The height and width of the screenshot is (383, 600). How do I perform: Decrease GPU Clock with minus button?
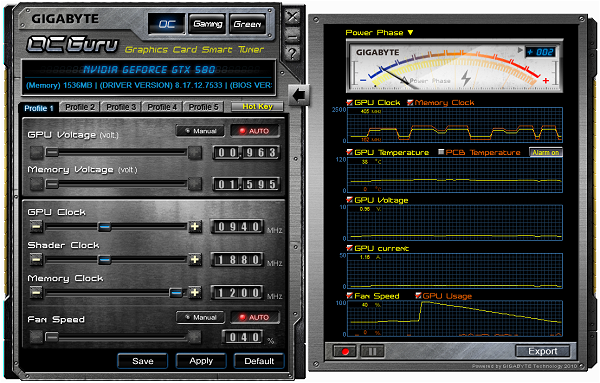[36, 227]
